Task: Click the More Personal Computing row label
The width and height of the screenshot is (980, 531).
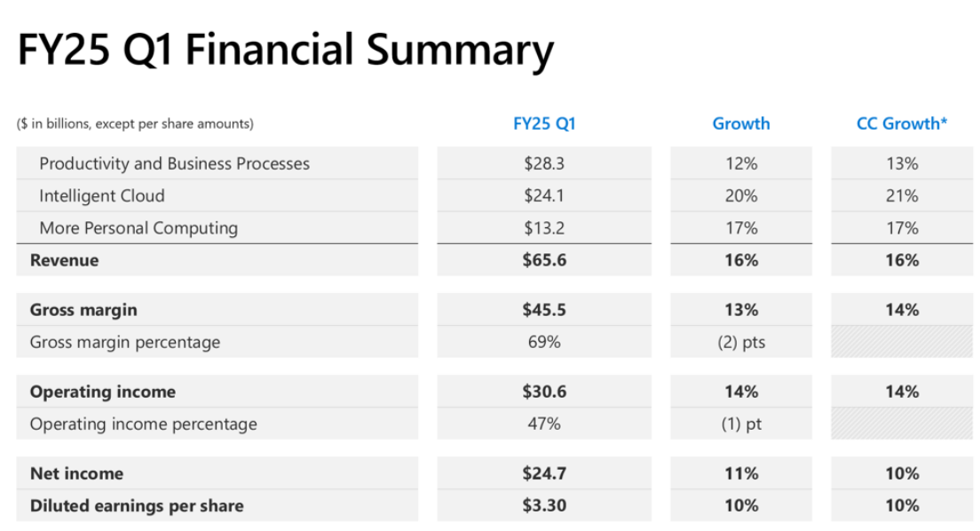Action: tap(138, 228)
